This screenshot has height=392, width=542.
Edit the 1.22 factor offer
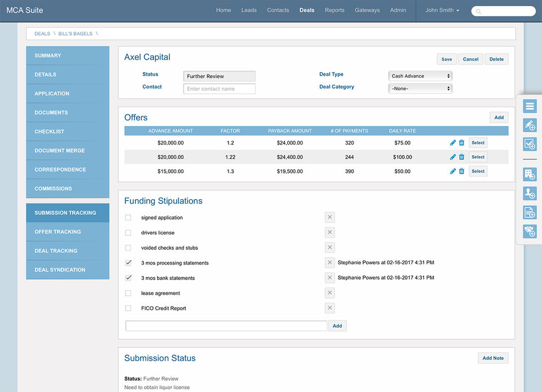(453, 157)
